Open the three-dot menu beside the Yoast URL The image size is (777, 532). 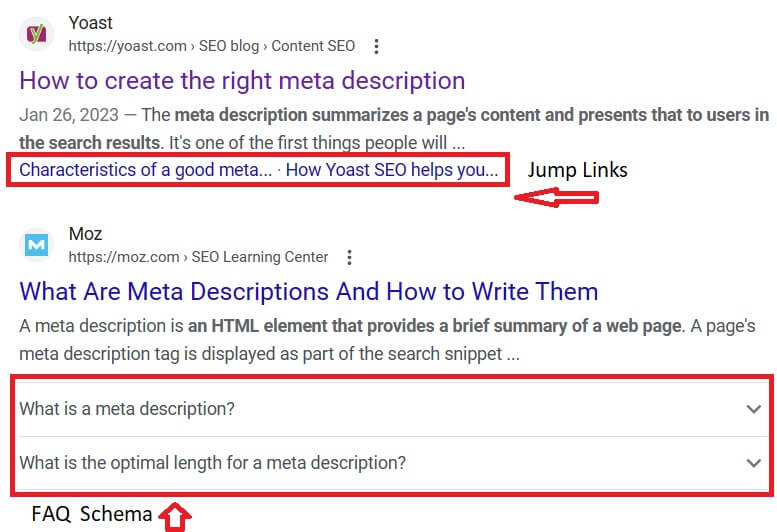[376, 46]
